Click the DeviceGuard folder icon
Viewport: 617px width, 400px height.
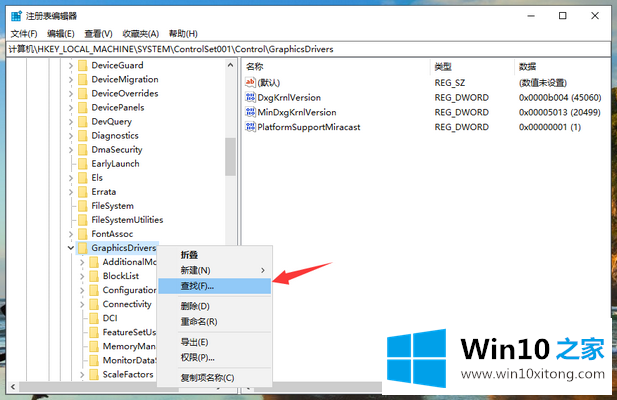83,65
